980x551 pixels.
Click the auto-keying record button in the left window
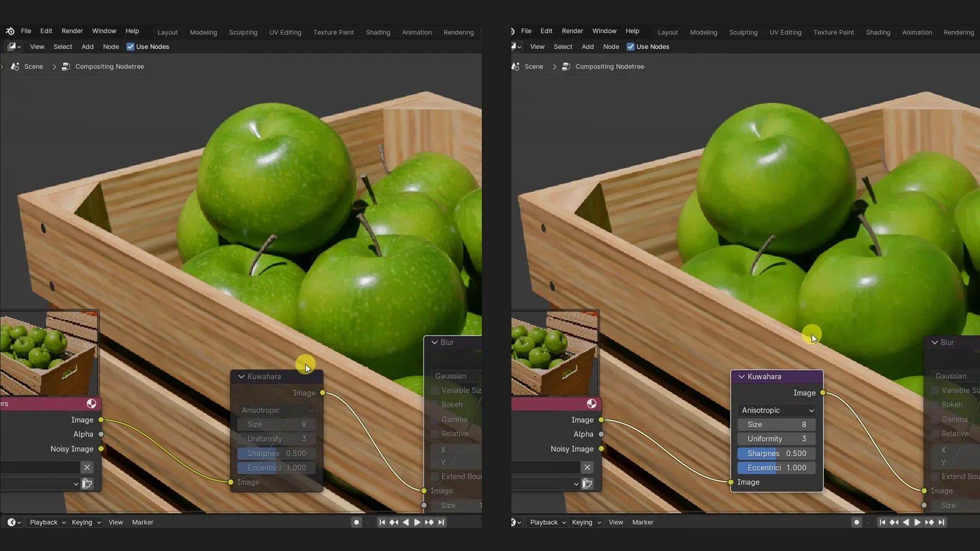tap(356, 522)
